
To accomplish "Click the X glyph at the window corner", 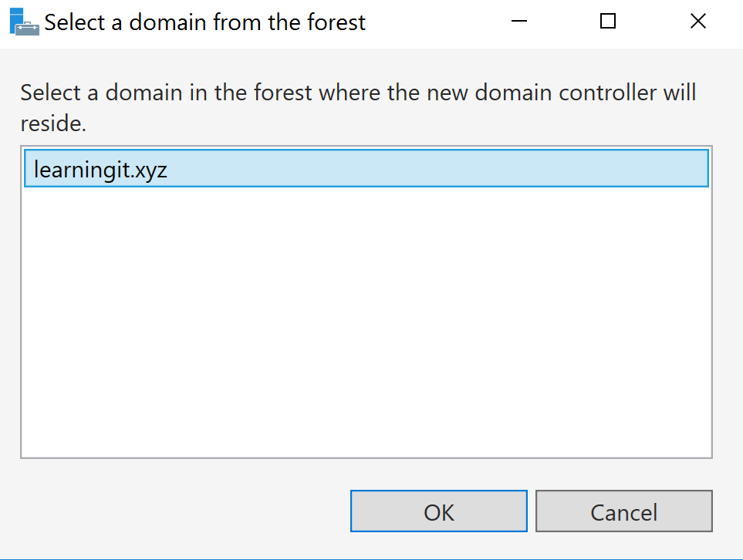I will click(697, 22).
